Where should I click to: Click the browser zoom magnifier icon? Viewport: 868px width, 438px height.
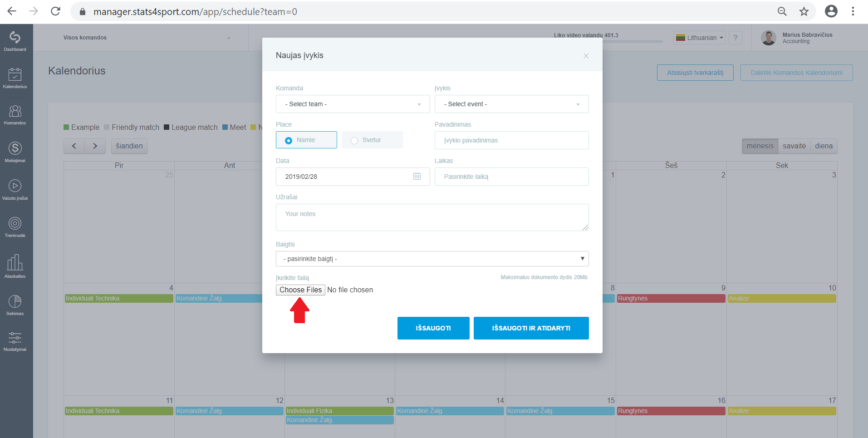point(782,11)
